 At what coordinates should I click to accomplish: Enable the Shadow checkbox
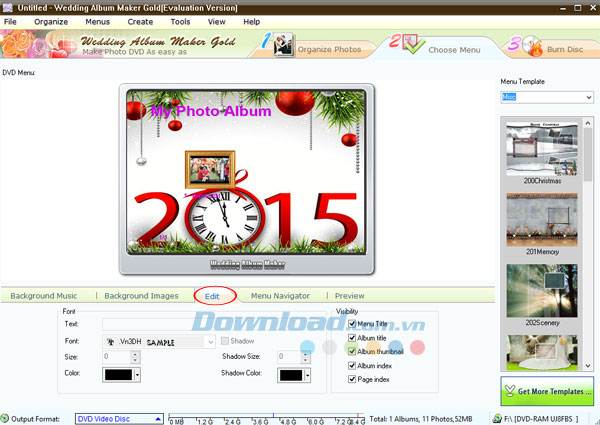pos(225,341)
